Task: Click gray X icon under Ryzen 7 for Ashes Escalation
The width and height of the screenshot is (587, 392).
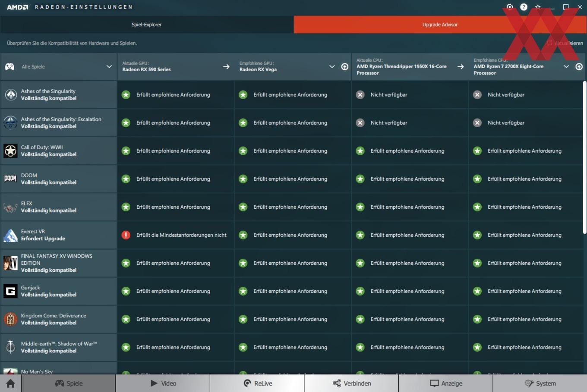Action: (x=477, y=122)
